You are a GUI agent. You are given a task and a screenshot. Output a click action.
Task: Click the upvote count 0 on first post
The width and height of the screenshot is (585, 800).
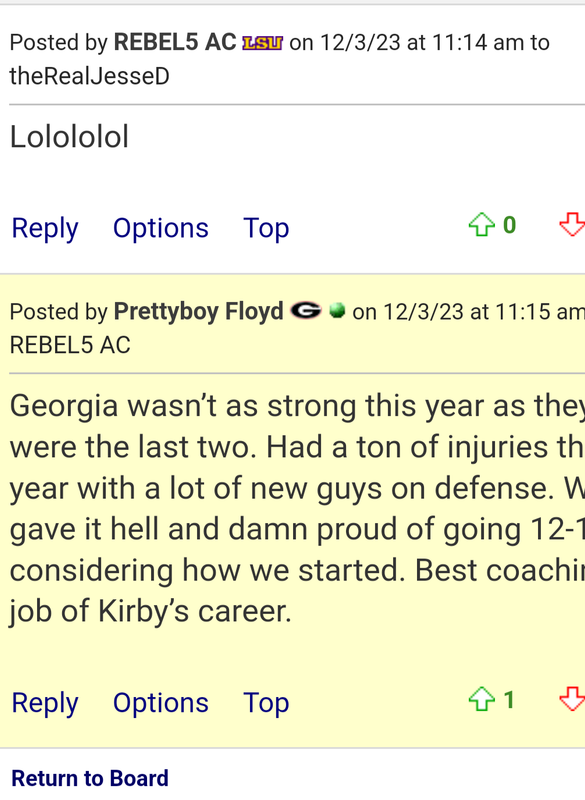point(510,225)
